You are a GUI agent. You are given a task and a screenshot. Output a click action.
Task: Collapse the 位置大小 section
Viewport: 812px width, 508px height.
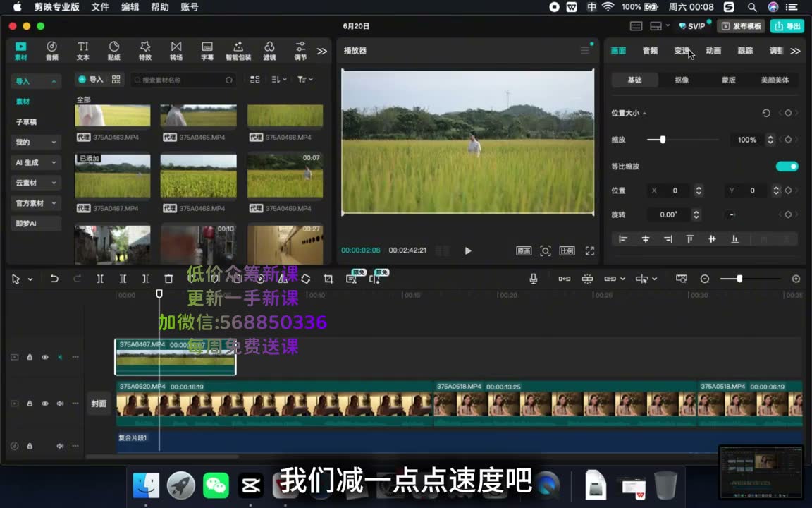coord(645,113)
